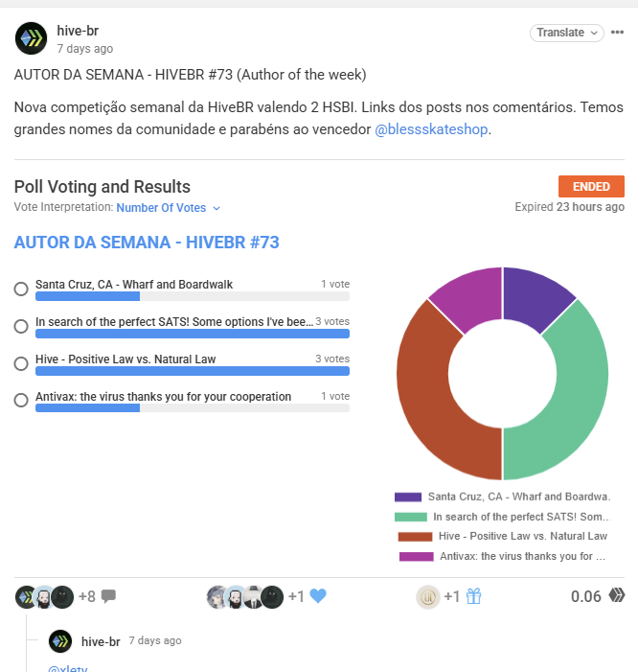Open the Translate dropdown
Screen dimensions: 638x672
(x=567, y=33)
